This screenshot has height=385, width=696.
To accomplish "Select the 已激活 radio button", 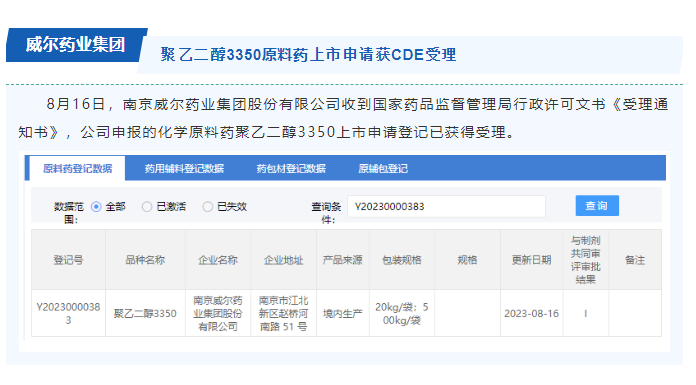I will coord(147,206).
